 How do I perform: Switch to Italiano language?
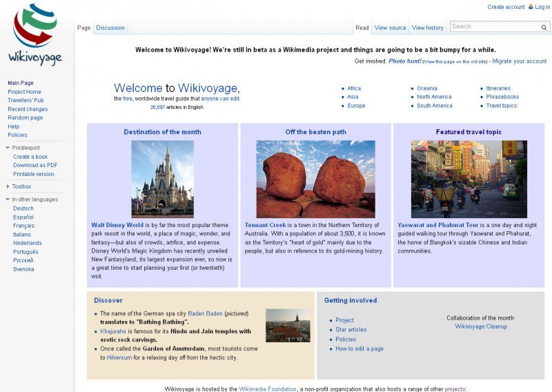tap(22, 235)
